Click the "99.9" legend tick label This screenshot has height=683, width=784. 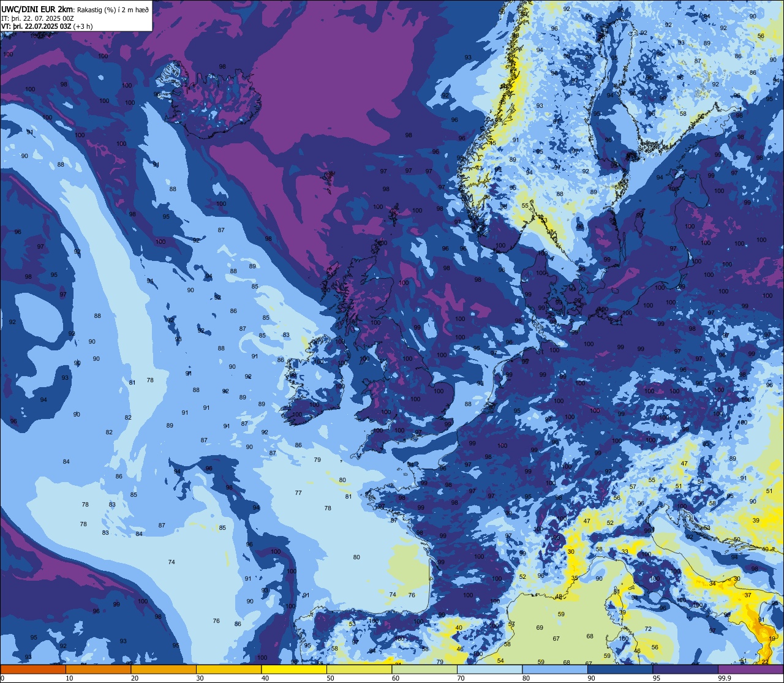click(x=725, y=678)
